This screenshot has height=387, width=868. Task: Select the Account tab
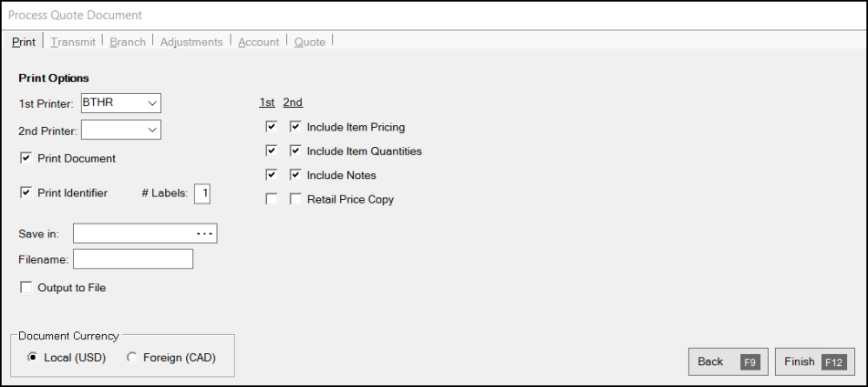click(x=259, y=42)
